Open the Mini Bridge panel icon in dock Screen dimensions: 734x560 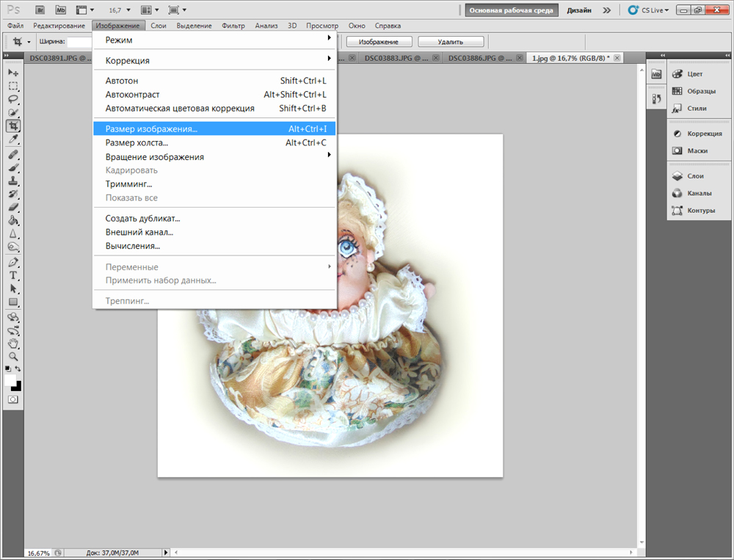tap(656, 74)
